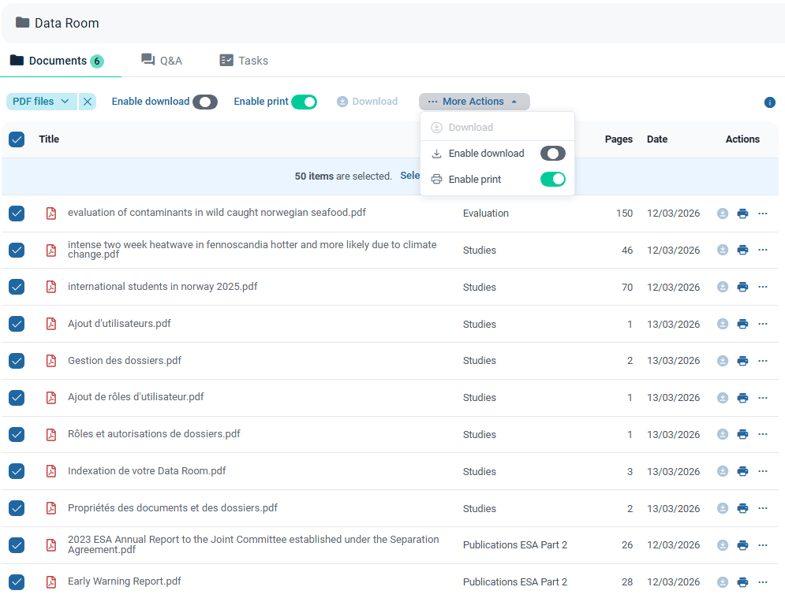Screen dimensions: 785x598
Task: Open the Tasks tab
Action: coord(244,60)
